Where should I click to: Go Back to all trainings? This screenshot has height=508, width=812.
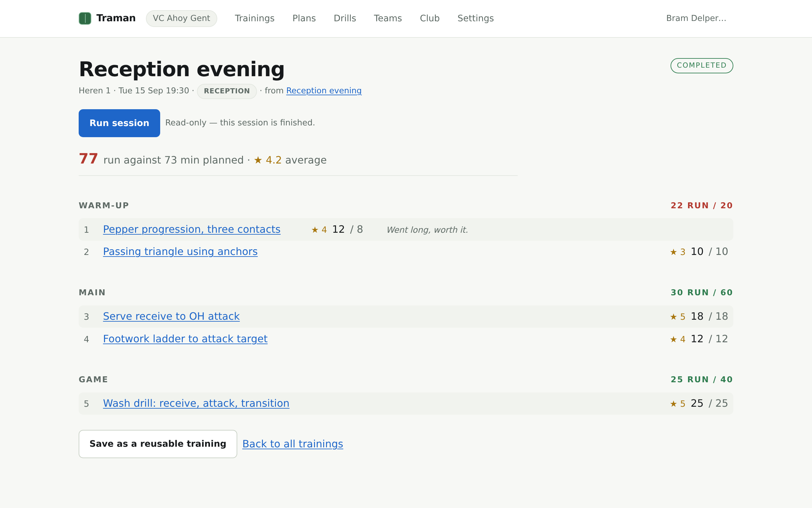pos(292,444)
